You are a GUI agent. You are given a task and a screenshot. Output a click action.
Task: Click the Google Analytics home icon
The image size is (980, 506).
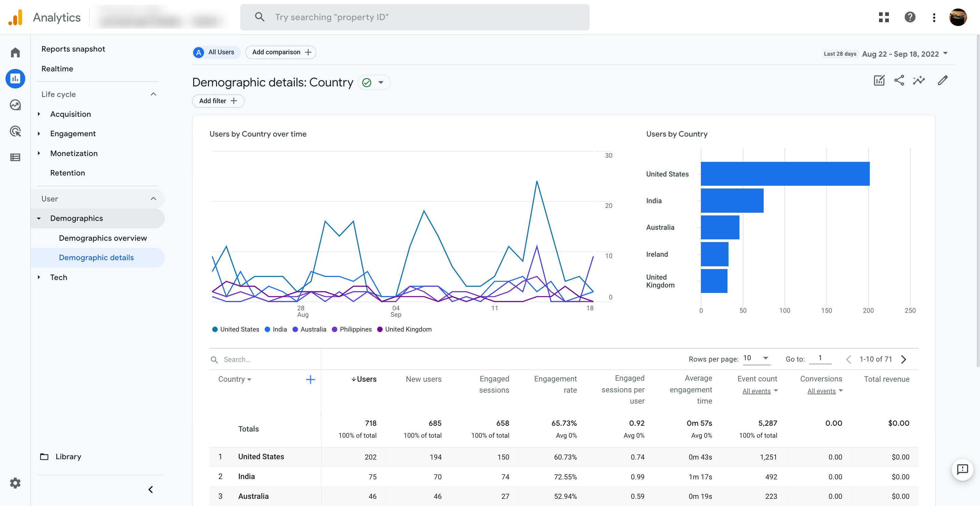[x=15, y=52]
